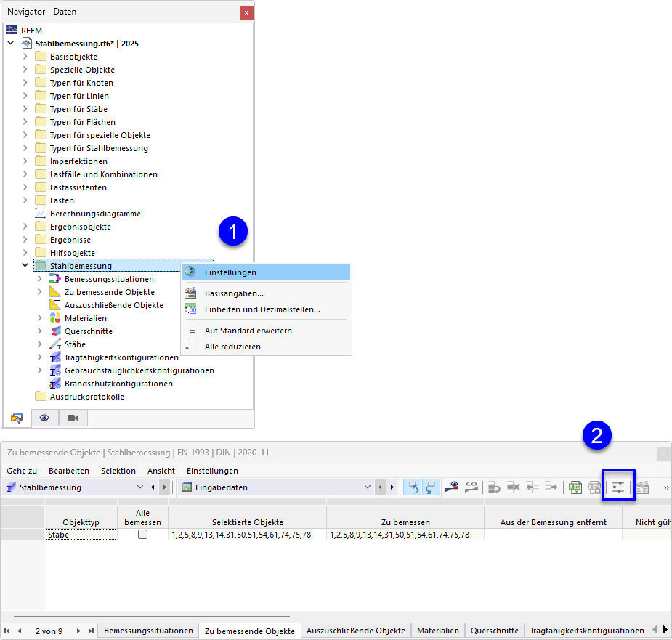This screenshot has width=672, height=640.
Task: Click the x.xx decimal places toolbar icon
Action: [471, 487]
